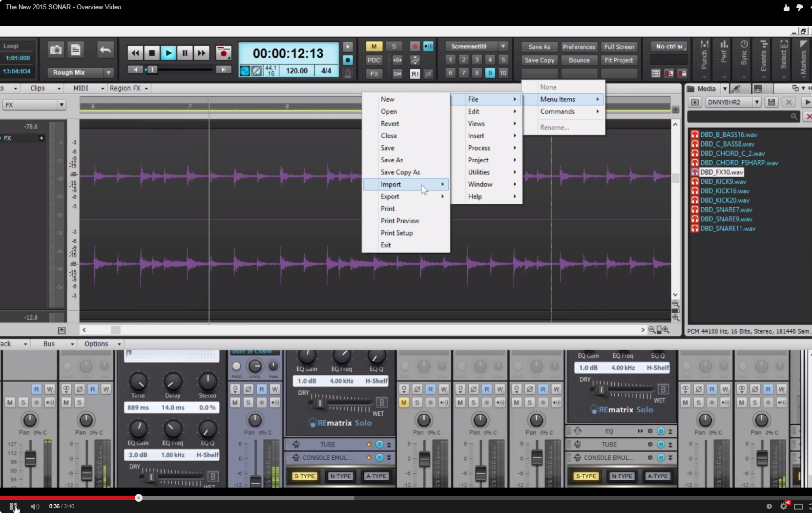Click the Save Copy button

(540, 60)
